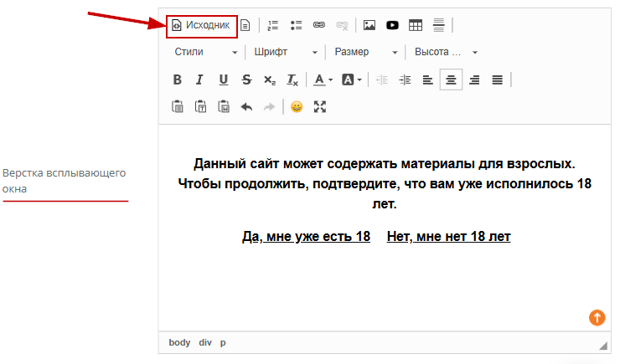Insert an image
Screen dimensions: 620x364
pos(369,26)
